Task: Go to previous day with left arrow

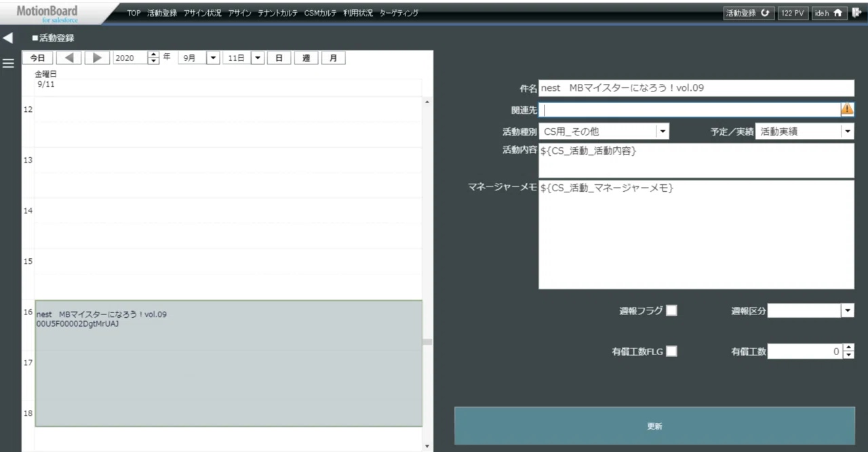Action: click(68, 58)
